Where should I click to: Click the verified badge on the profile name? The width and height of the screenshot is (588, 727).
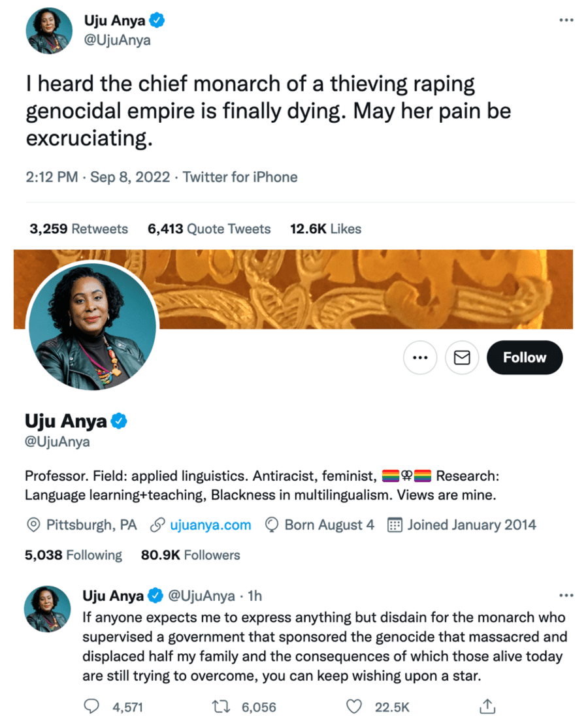pyautogui.click(x=118, y=421)
